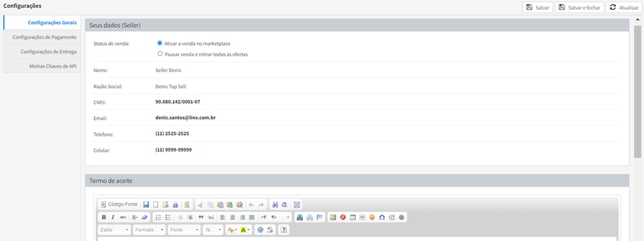Viewport: 644px width, 241px height.
Task: Click the preview document icon
Action: tap(166, 205)
